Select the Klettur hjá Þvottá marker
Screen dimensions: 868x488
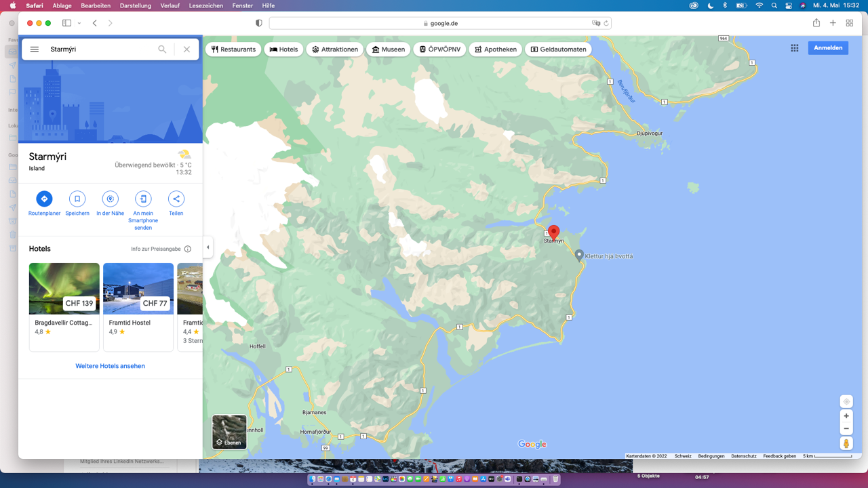point(578,256)
